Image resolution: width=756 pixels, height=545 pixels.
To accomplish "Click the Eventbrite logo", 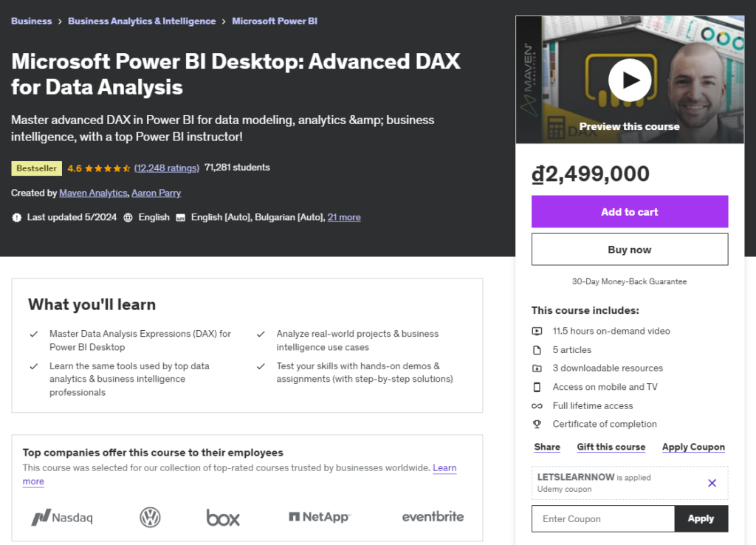I will (x=433, y=517).
